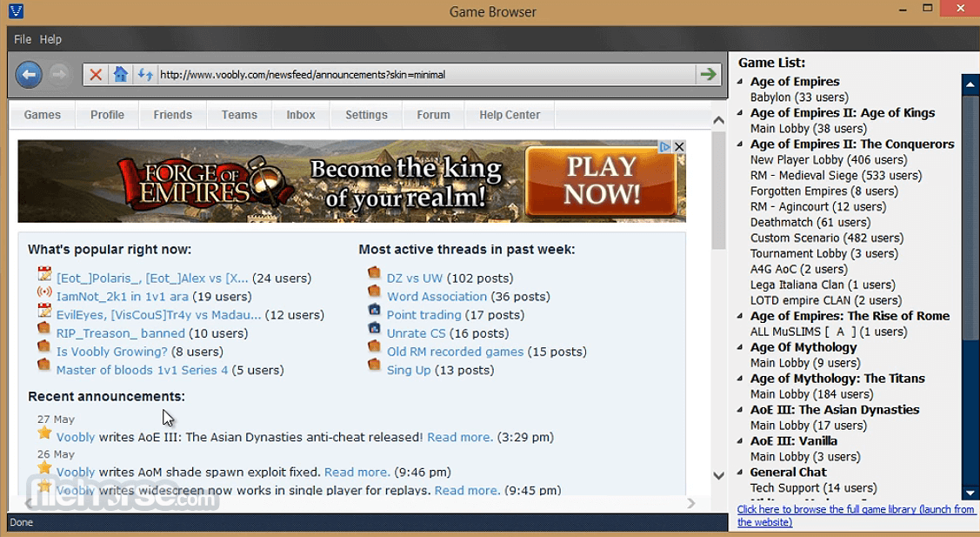Click icon beside Sing Up thread

[375, 364]
